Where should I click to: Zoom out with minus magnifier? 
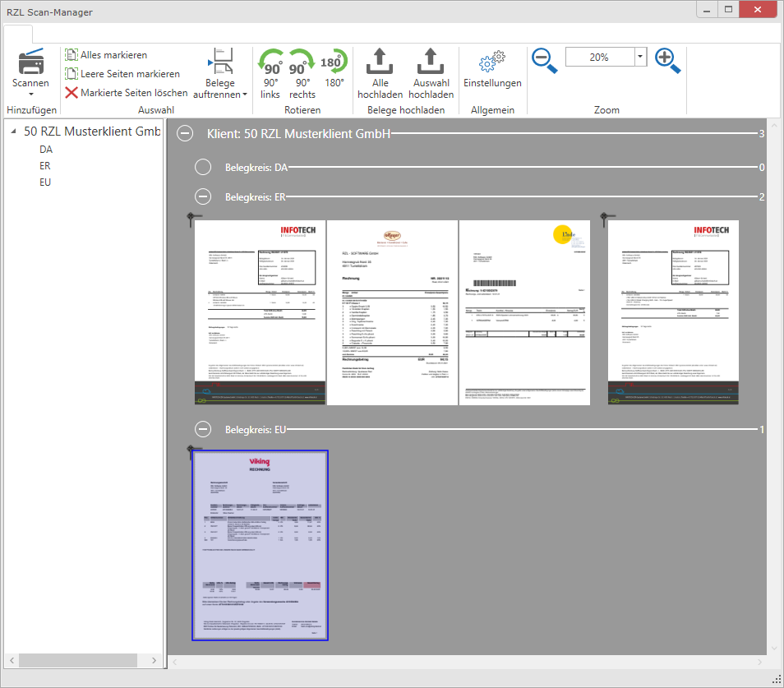click(544, 59)
